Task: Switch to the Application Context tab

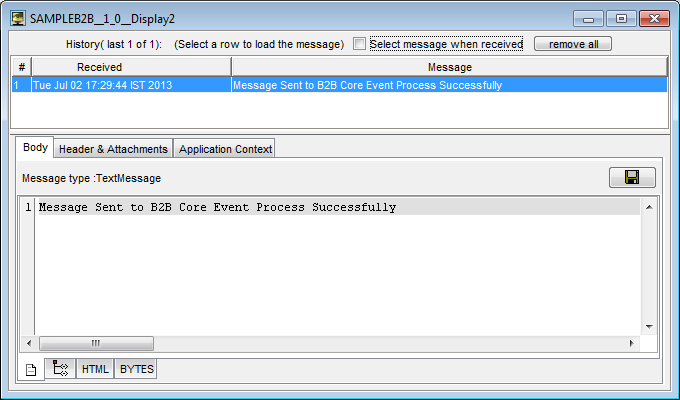Action: tap(225, 149)
